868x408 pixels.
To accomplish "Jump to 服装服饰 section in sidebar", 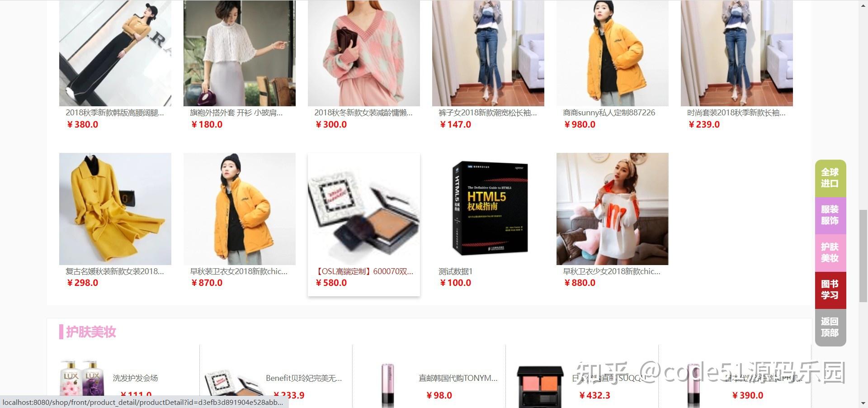I will [x=830, y=215].
